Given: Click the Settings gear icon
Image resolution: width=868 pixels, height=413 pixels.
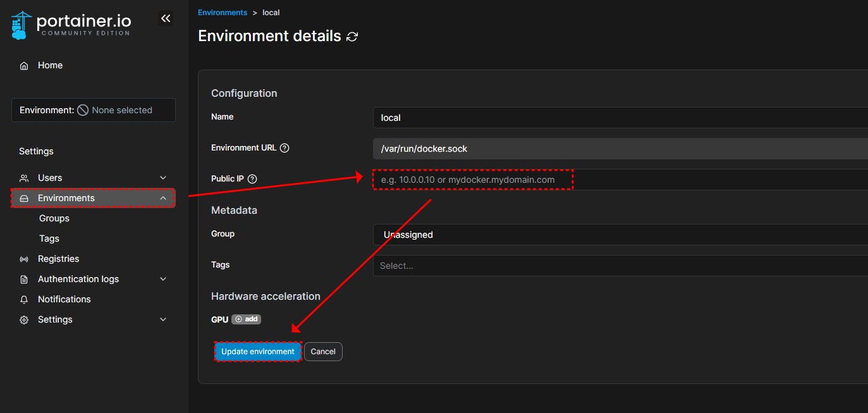Looking at the screenshot, I should coord(24,320).
